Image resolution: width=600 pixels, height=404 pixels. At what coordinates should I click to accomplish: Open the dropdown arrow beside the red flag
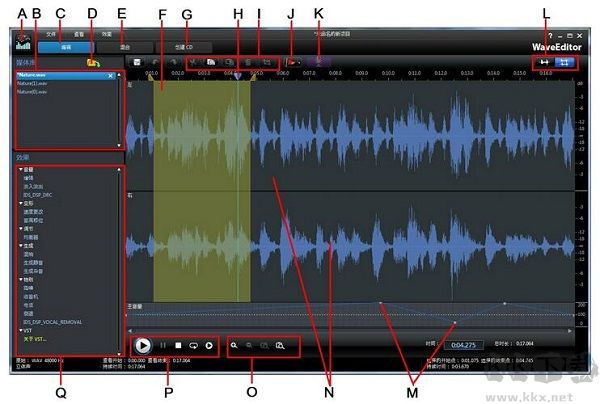(299, 63)
